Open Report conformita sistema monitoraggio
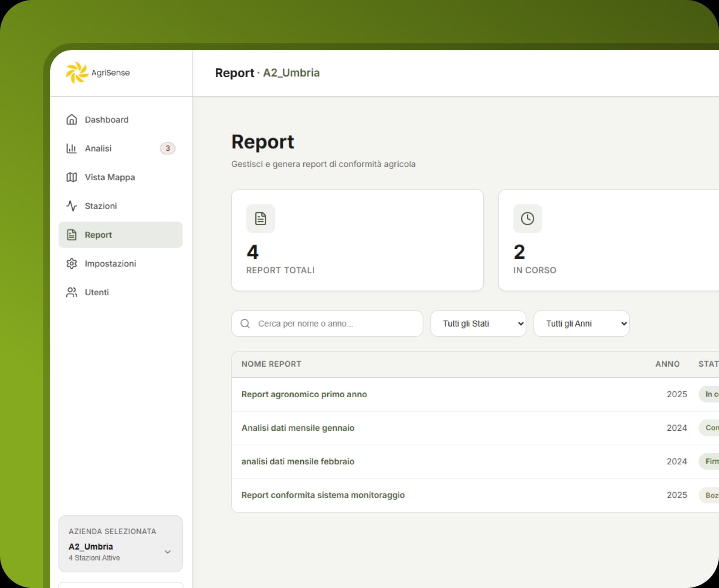This screenshot has height=588, width=719. [x=323, y=495]
